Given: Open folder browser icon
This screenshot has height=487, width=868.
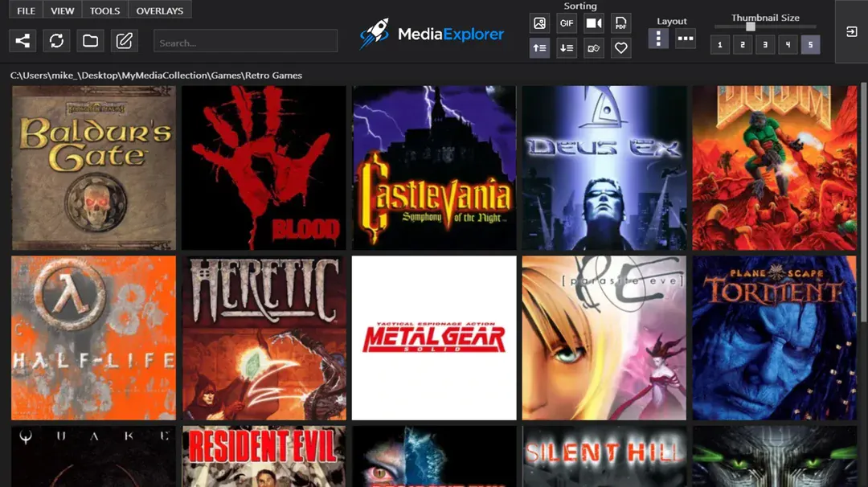Looking at the screenshot, I should point(90,40).
